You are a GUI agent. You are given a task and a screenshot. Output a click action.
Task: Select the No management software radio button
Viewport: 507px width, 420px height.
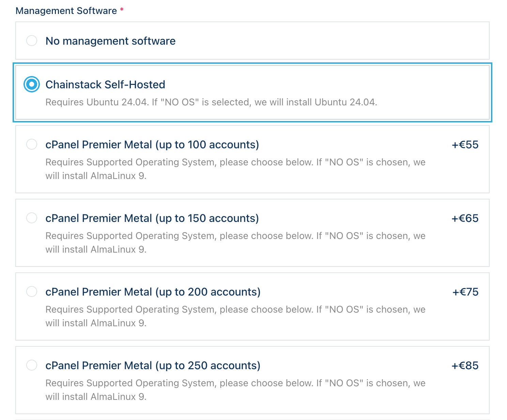32,41
